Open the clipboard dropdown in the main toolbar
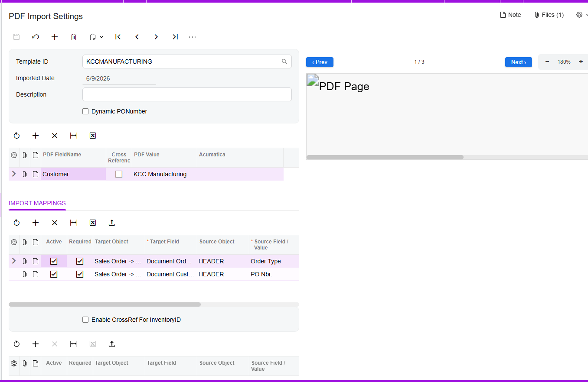The height and width of the screenshot is (382, 588). (96, 37)
